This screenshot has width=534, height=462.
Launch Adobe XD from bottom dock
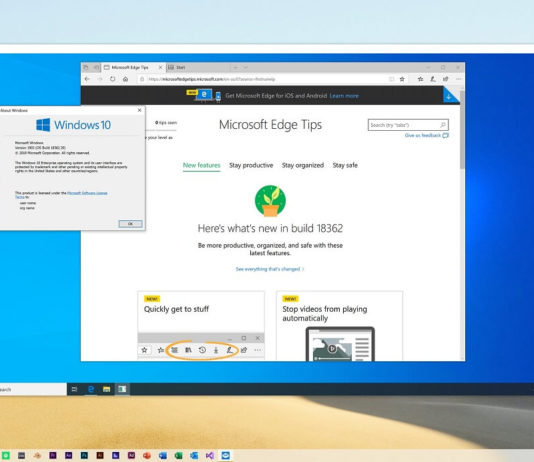click(131, 456)
